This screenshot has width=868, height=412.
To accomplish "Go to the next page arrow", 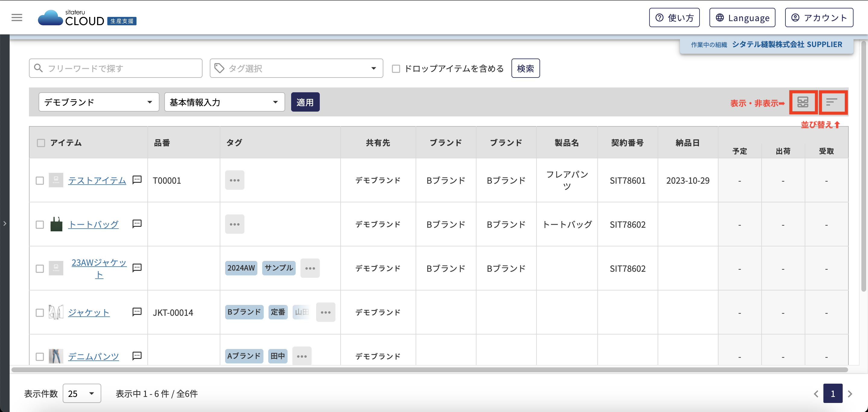I will click(850, 394).
